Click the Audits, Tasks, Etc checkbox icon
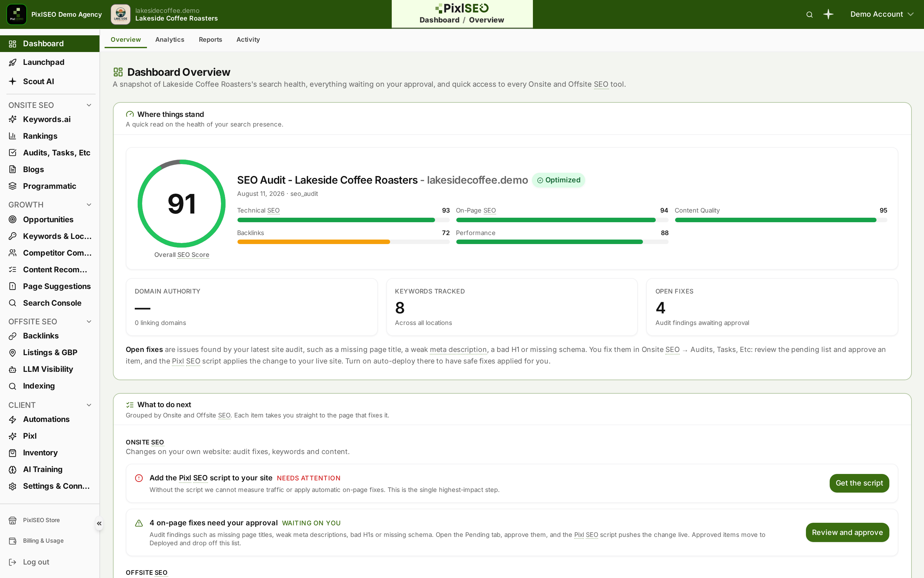This screenshot has width=924, height=578. [x=13, y=153]
